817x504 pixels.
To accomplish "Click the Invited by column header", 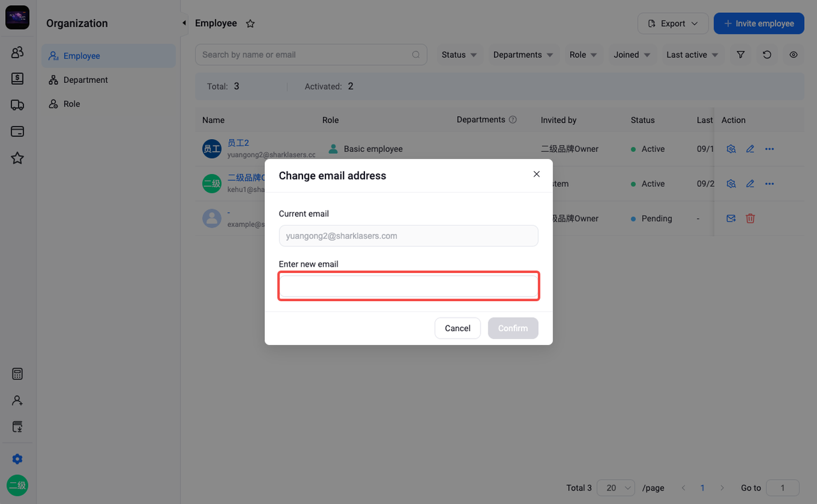I will click(x=558, y=120).
